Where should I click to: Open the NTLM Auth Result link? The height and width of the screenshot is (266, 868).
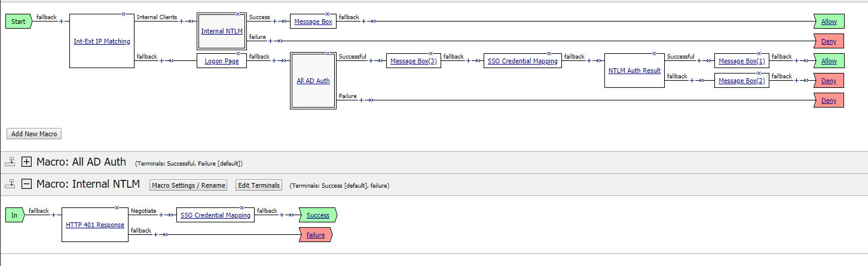634,71
